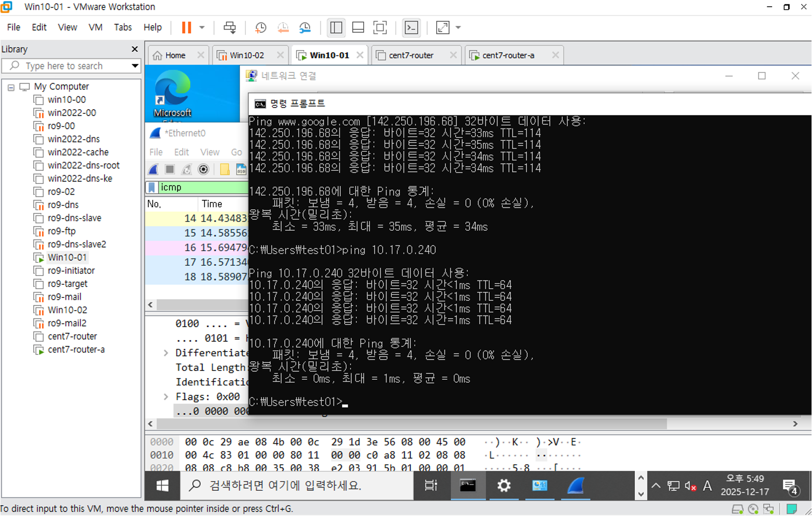Viewport: 812px width, 516px height.
Task: Open VMware Help menu
Action: tap(152, 27)
